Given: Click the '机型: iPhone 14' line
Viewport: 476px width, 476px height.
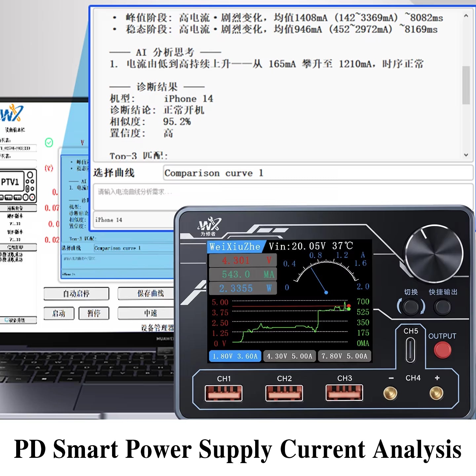Looking at the screenshot, I should point(161,99).
